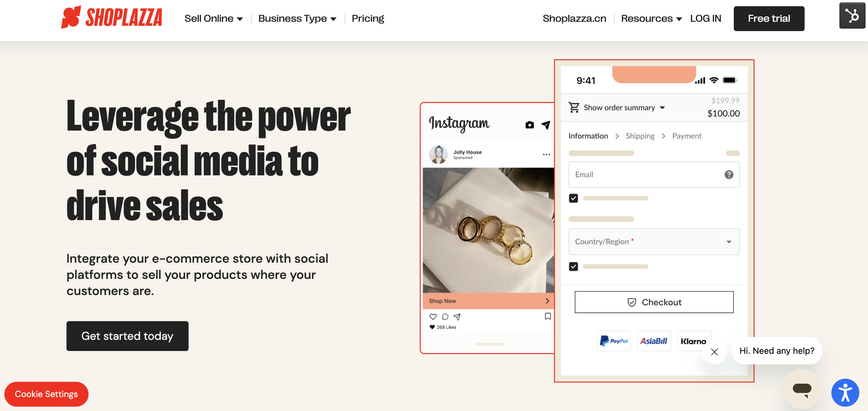Viewport: 868px width, 411px height.
Task: Open the HubSpot sprocket icon
Action: (x=852, y=15)
